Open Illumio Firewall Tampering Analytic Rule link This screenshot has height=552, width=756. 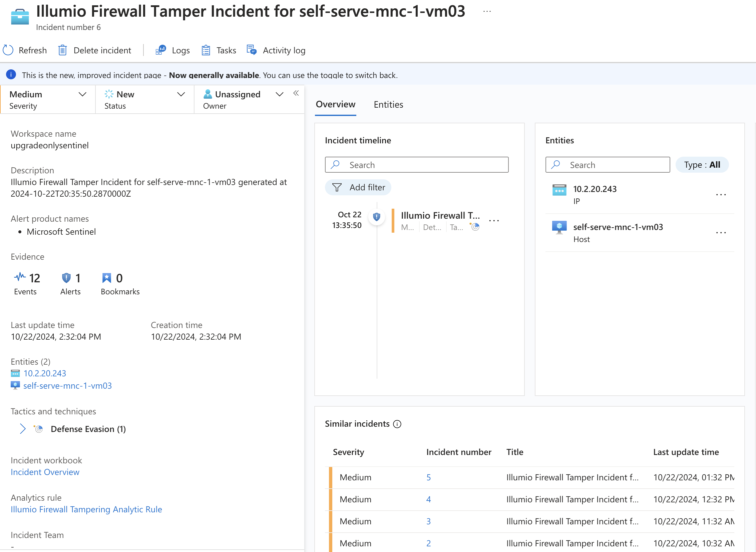[x=86, y=510]
